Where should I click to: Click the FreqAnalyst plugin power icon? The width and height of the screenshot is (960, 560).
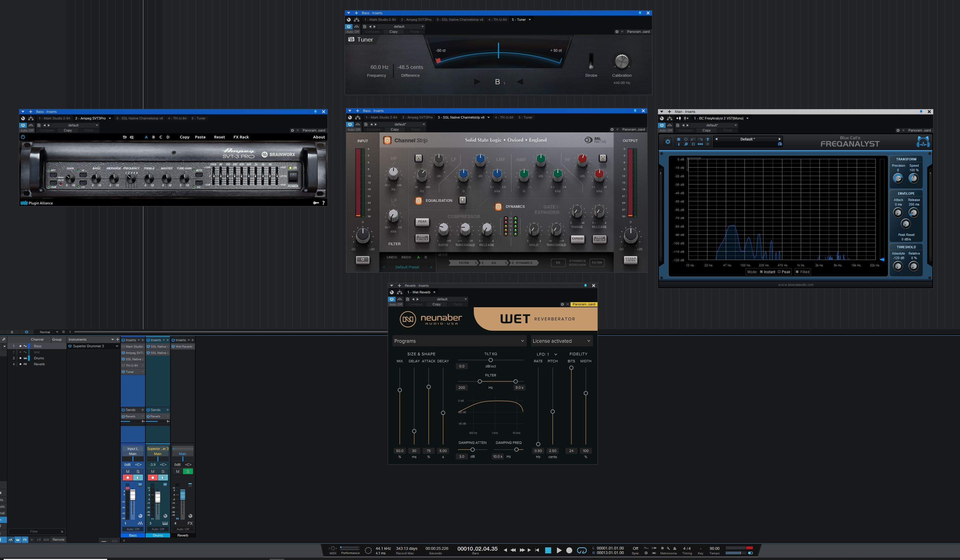(x=667, y=142)
